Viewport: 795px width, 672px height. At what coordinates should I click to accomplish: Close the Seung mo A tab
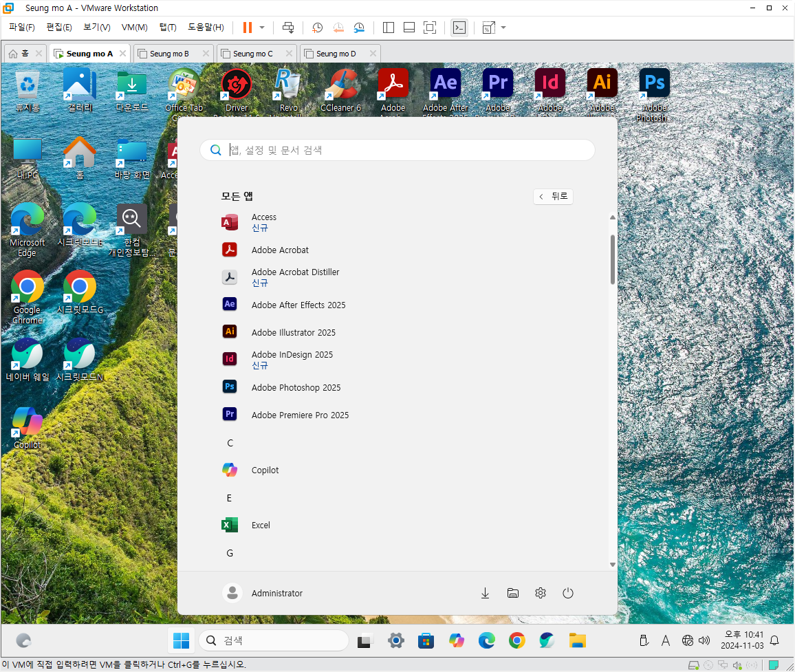click(x=122, y=53)
